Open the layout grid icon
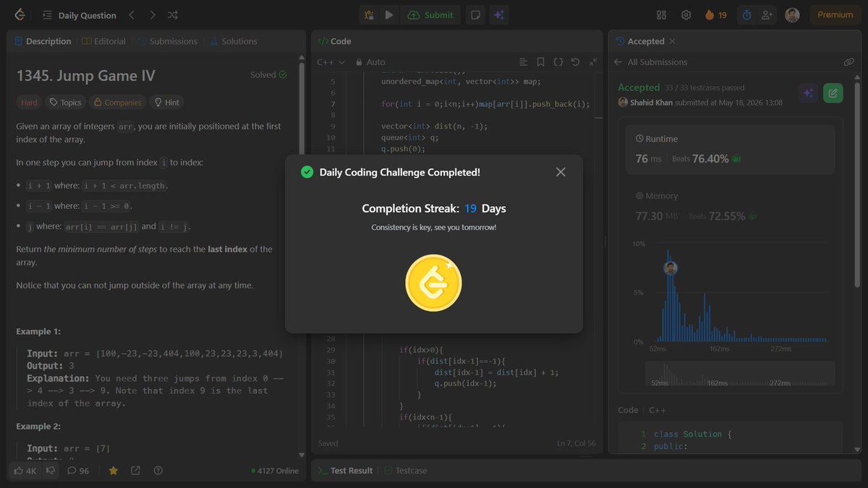The height and width of the screenshot is (488, 868). (661, 15)
